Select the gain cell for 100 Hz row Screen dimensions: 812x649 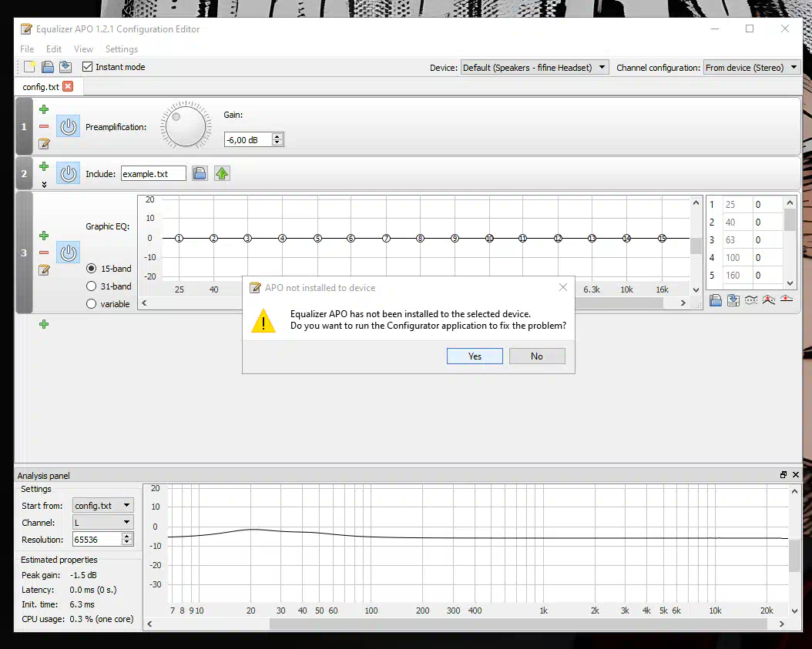(x=767, y=257)
